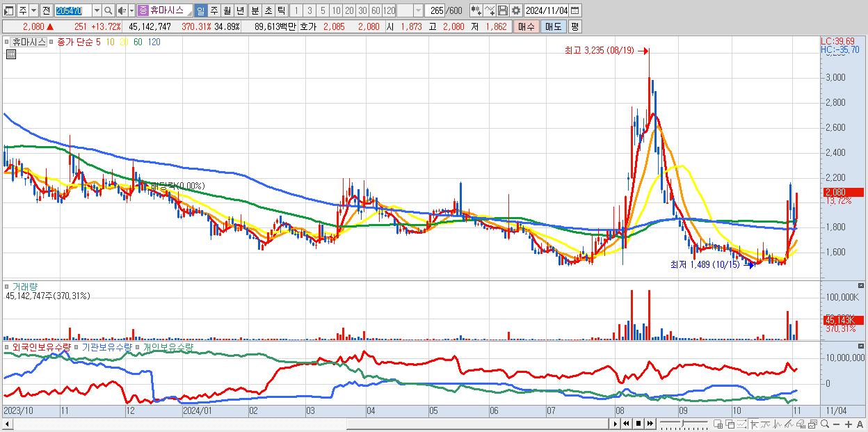The height and width of the screenshot is (432, 868).
Task: Open the stock code history dropdown
Action: pyautogui.click(x=97, y=10)
